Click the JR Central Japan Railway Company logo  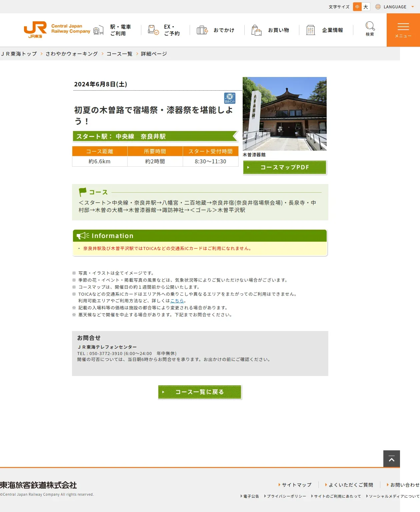pos(57,30)
